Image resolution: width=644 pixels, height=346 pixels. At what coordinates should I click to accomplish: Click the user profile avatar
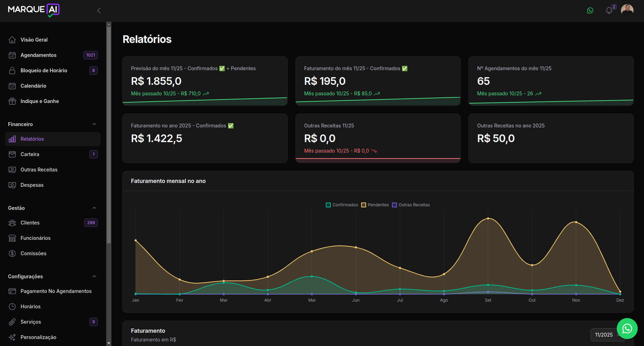(627, 10)
